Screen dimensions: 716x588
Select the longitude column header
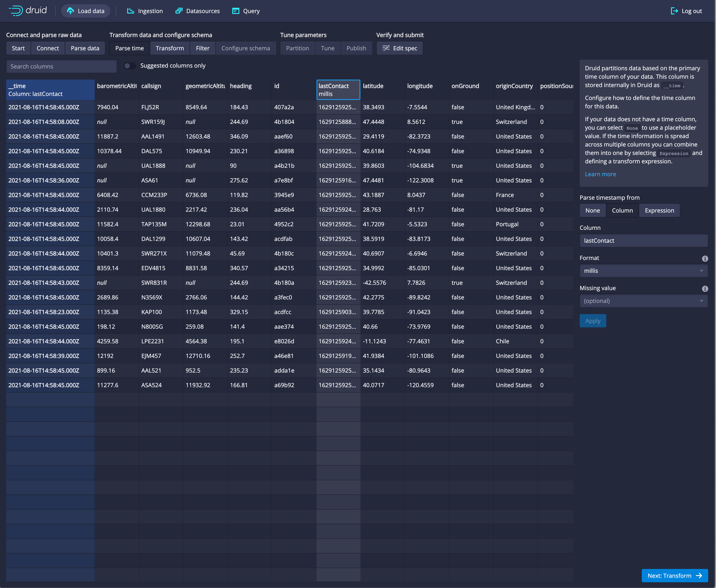point(427,90)
